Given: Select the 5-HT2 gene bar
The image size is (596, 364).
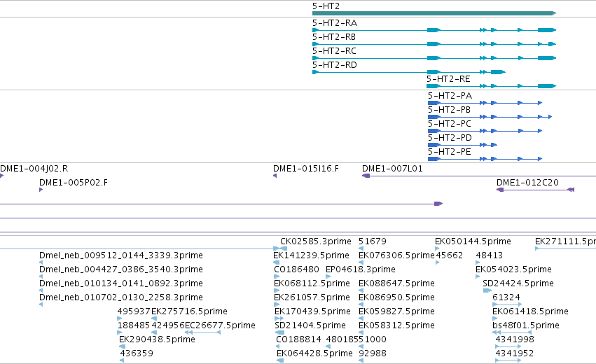Looking at the screenshot, I should click(434, 13).
